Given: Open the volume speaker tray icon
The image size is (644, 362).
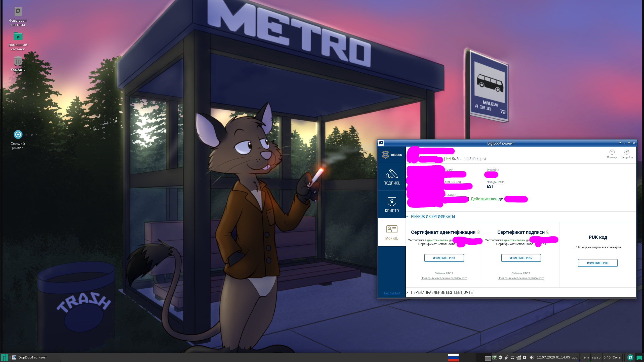Looking at the screenshot, I should tap(531, 357).
